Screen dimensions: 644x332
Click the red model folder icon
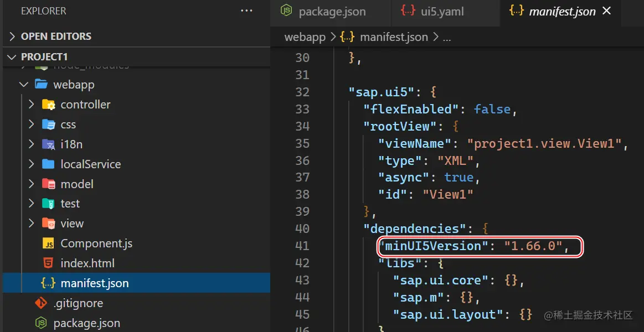(49, 184)
